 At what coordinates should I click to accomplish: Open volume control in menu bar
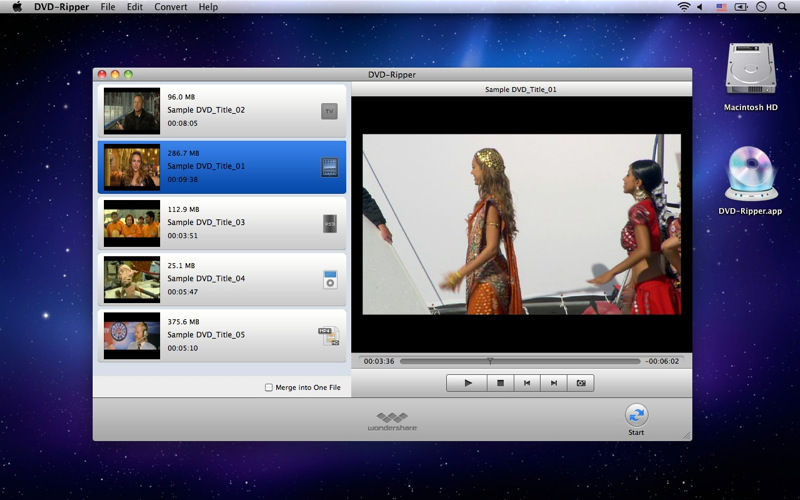pyautogui.click(x=700, y=7)
